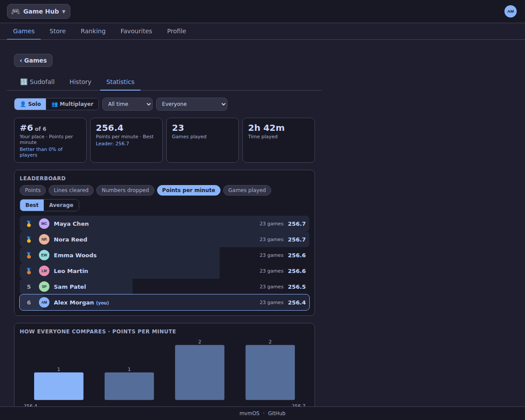This screenshot has width=525, height=420.
Task: Click the gold medal icon beside Maya Chen
Action: [x=29, y=224]
